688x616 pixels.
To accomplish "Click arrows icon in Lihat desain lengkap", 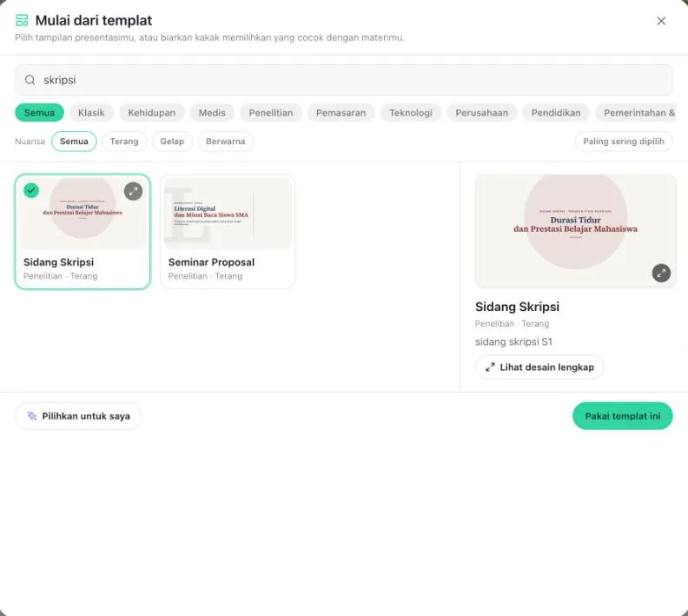I will (x=490, y=368).
